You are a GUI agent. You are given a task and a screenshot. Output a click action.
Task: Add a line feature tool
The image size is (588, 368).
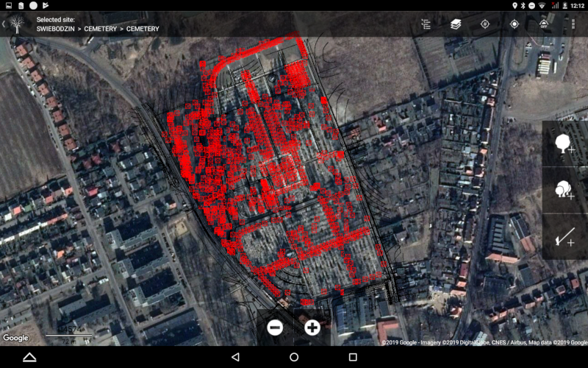pos(564,237)
